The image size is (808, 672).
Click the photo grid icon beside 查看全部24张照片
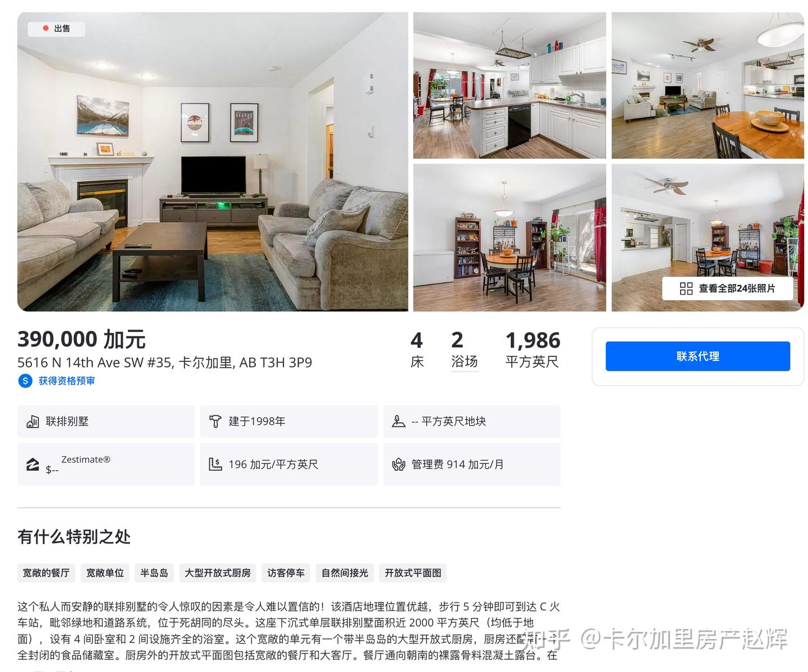[x=686, y=288]
